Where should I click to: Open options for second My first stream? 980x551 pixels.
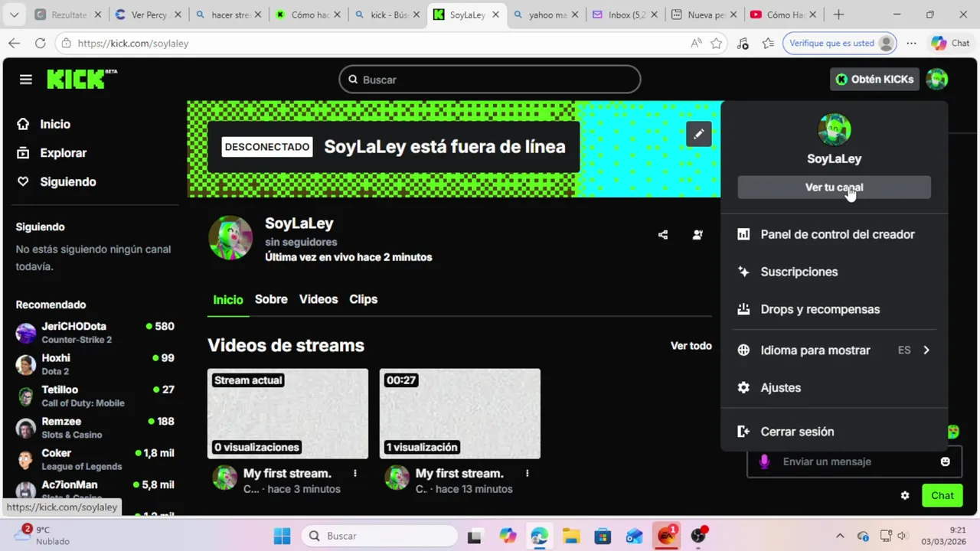tap(527, 474)
